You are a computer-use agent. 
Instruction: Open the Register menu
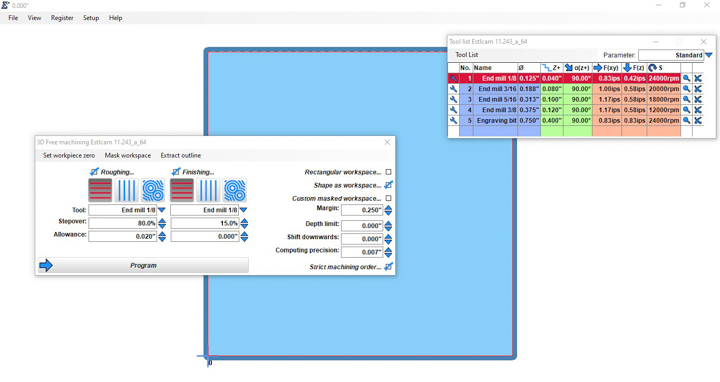62,18
